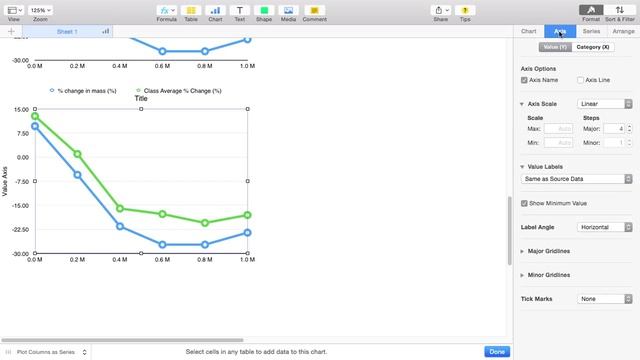Click the horizontal scrollbar of the sheet
640x360 pixels.
(x=122, y=340)
